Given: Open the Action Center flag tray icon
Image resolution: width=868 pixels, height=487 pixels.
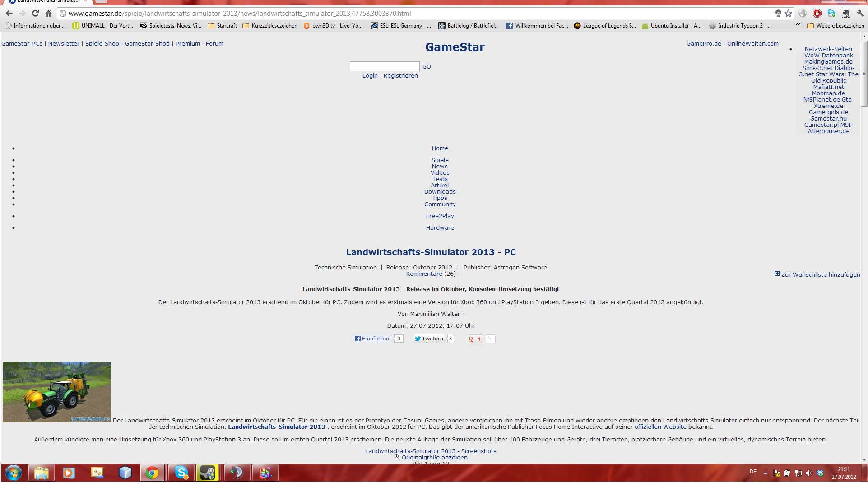Looking at the screenshot, I should pyautogui.click(x=776, y=473).
